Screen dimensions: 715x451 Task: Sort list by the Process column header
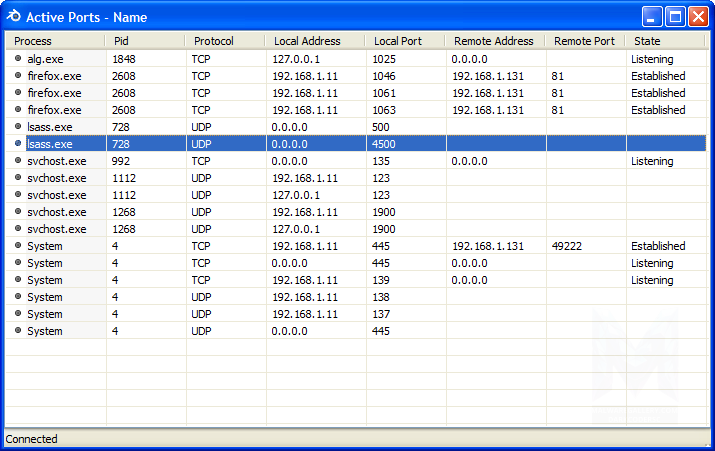click(x=55, y=41)
